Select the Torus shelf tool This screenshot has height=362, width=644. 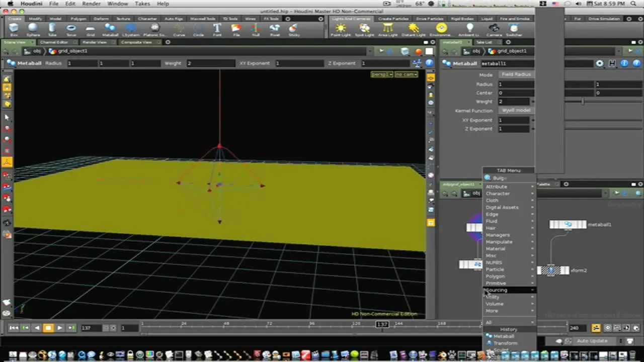click(x=71, y=30)
